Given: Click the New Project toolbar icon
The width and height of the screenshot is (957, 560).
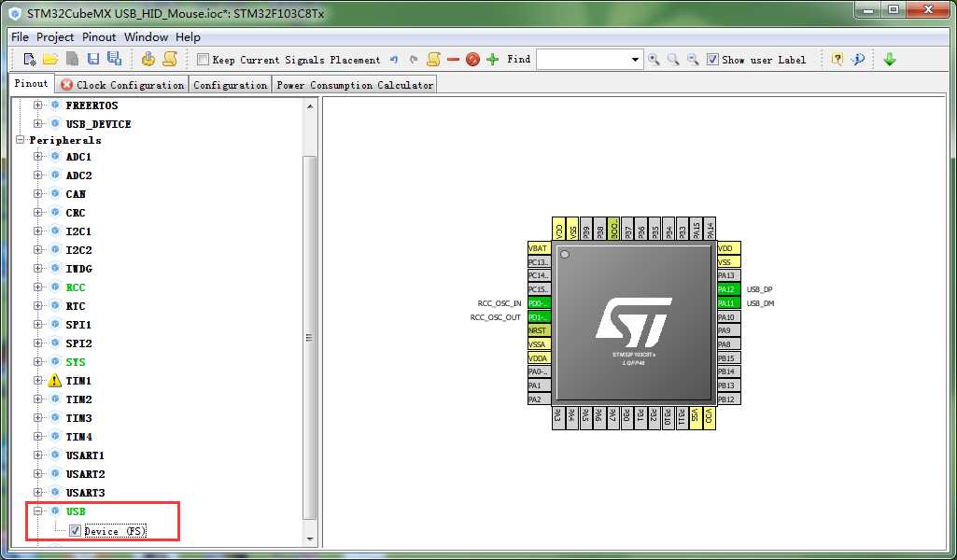Looking at the screenshot, I should coord(29,59).
